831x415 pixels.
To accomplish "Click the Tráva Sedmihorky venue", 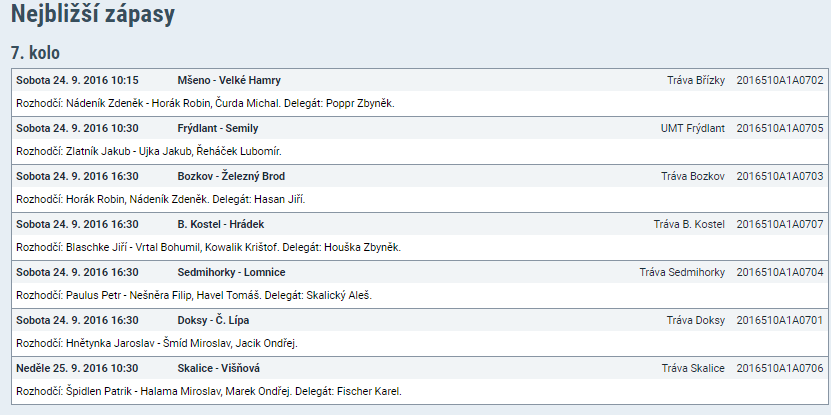I will point(682,272).
